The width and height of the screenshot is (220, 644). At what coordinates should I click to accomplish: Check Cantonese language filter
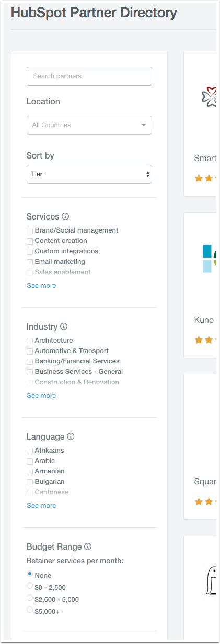pos(30,492)
